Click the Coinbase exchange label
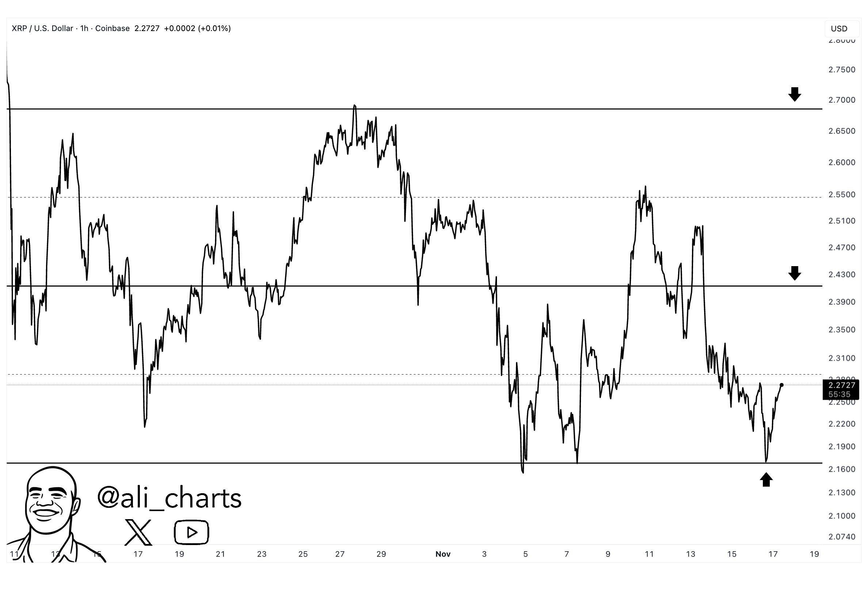The width and height of the screenshot is (868, 602). pyautogui.click(x=112, y=28)
